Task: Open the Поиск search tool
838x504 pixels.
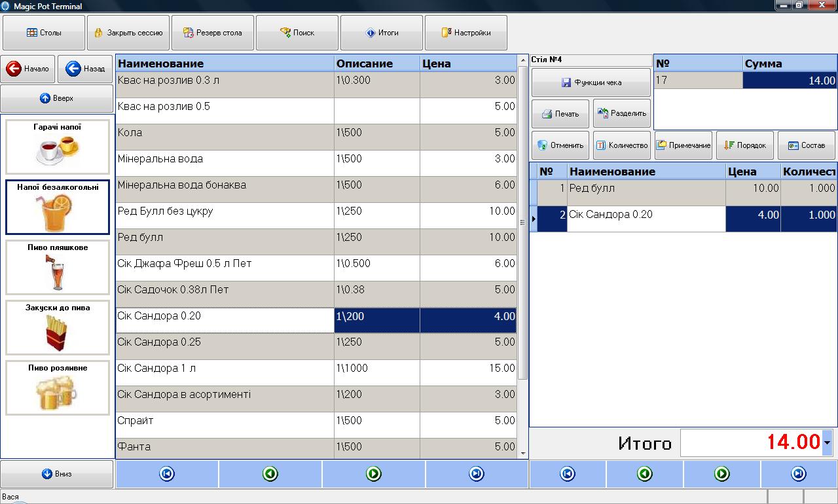Action: click(x=297, y=33)
